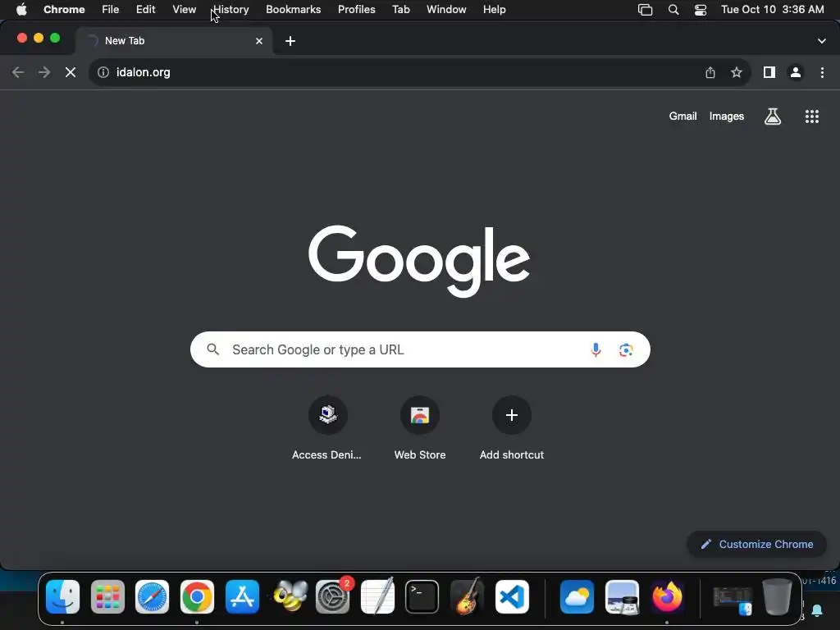840x630 pixels.
Task: Open the Trash in the dock
Action: [777, 597]
